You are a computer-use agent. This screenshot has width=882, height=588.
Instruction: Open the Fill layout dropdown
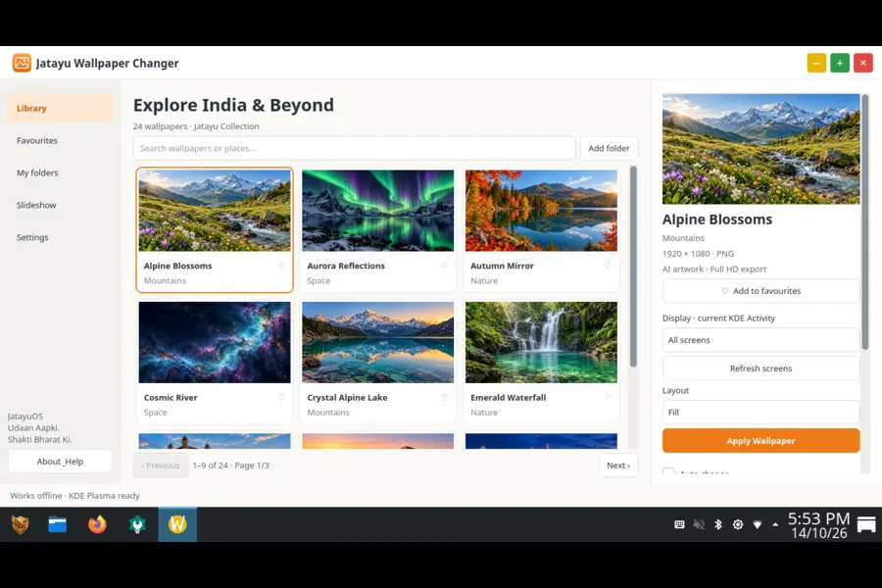760,412
